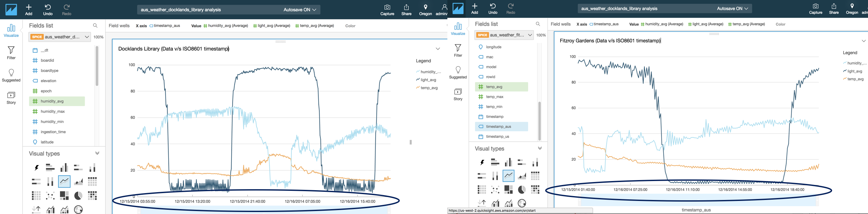Viewport: 868px width, 214px height.
Task: Click light_avg legend entry in Docklands chart
Action: click(x=426, y=80)
